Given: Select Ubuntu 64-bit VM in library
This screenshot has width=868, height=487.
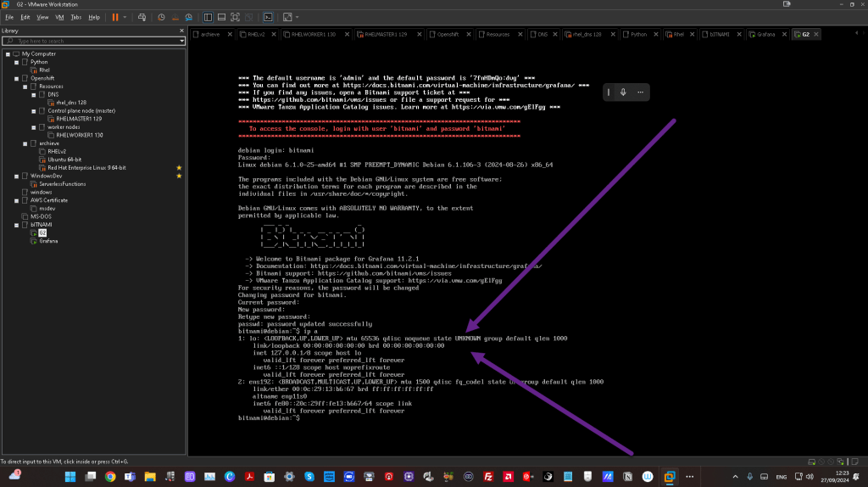Looking at the screenshot, I should coord(64,160).
